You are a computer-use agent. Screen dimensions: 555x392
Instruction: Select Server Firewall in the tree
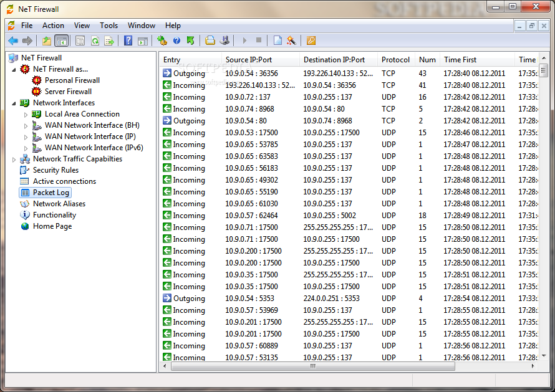pos(68,91)
